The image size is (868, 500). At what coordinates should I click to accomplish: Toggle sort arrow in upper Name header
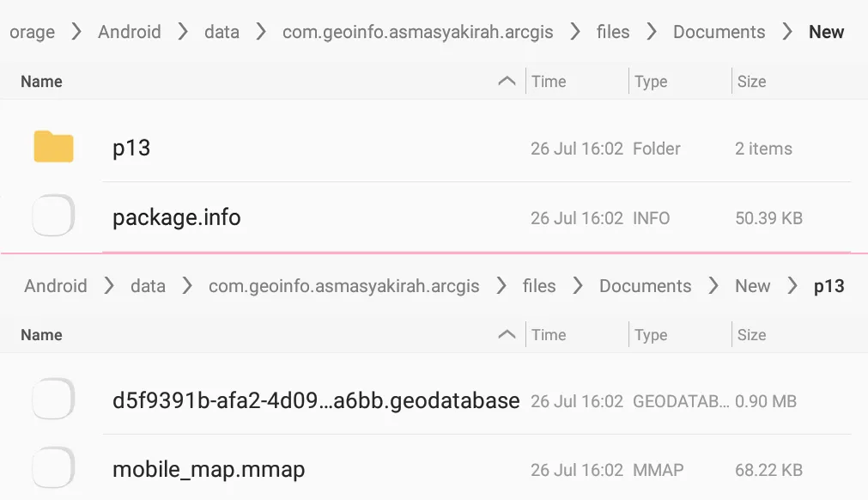507,82
